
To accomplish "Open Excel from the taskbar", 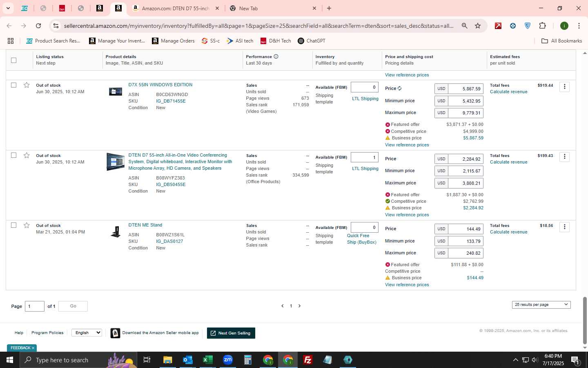I will pos(207,360).
